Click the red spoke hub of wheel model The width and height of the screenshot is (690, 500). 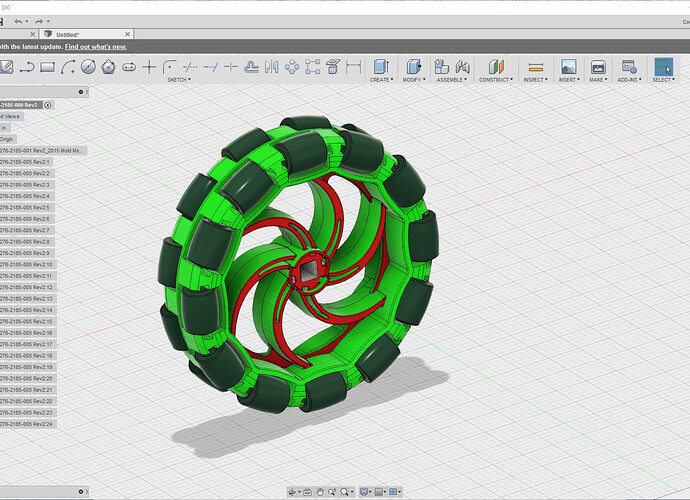309,273
